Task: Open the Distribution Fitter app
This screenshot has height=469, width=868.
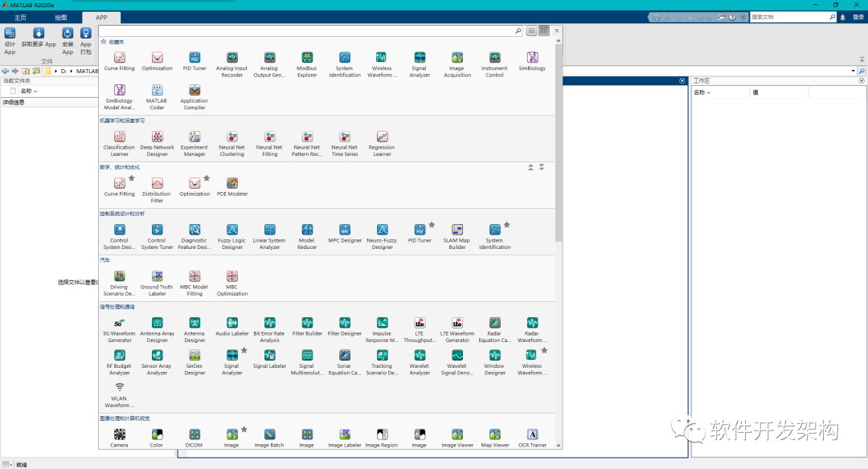Action: tap(157, 190)
